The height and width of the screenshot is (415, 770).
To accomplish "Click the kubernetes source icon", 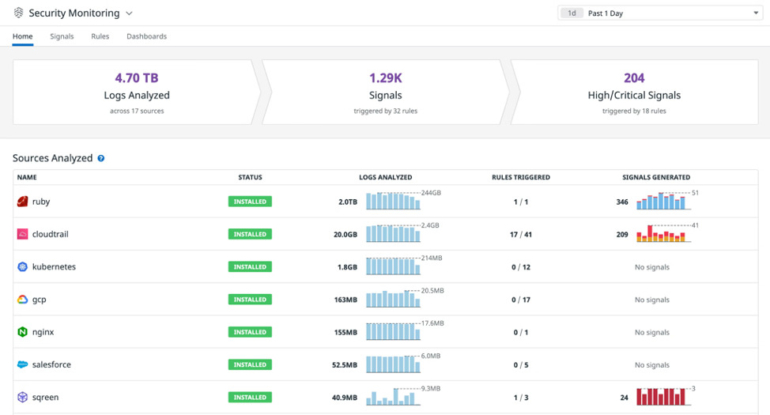I will 22,267.
